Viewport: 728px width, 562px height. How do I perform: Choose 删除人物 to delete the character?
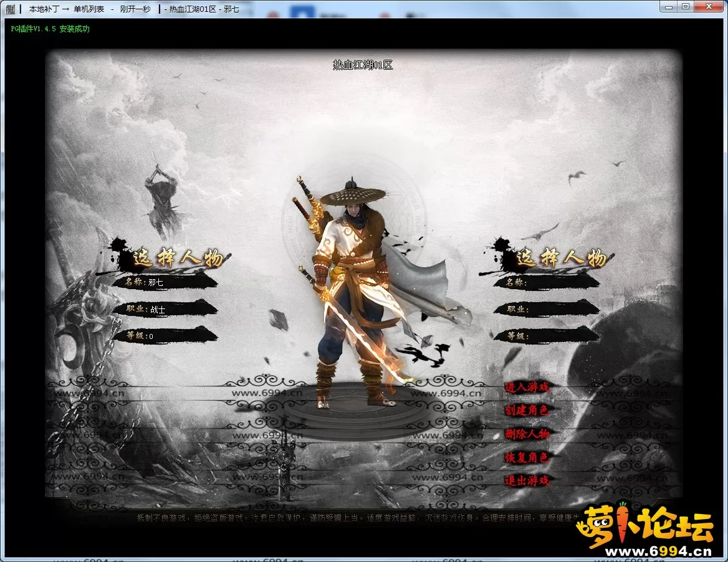(527, 434)
